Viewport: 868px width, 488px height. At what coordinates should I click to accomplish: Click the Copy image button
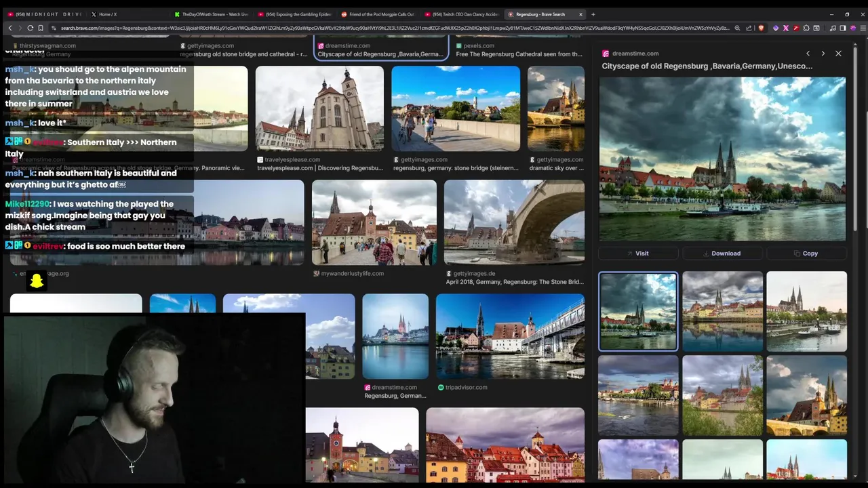point(806,253)
